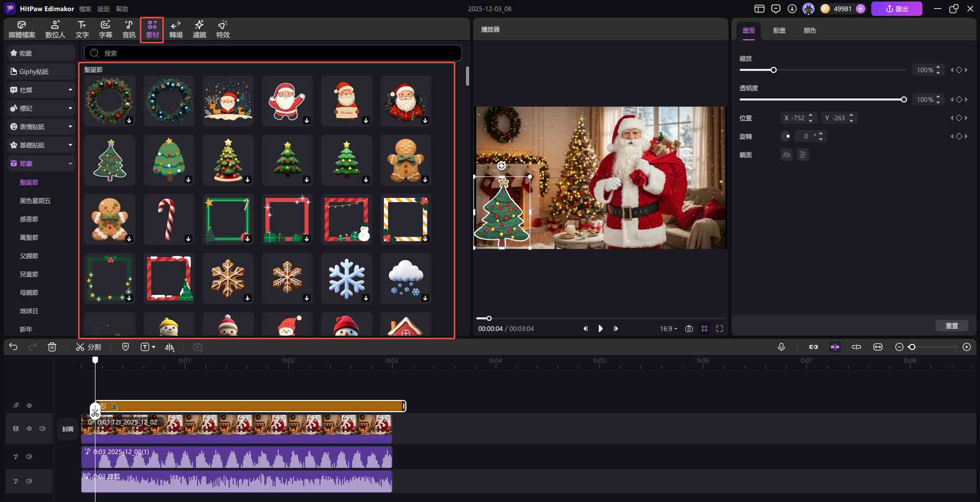Take a snapshot with the camera icon
980x502 pixels.
[x=689, y=329]
